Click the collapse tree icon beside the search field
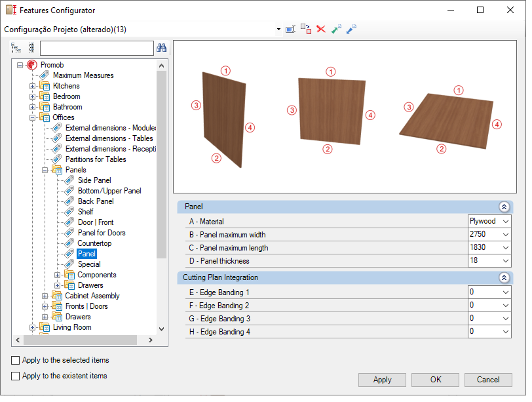 tap(31, 48)
